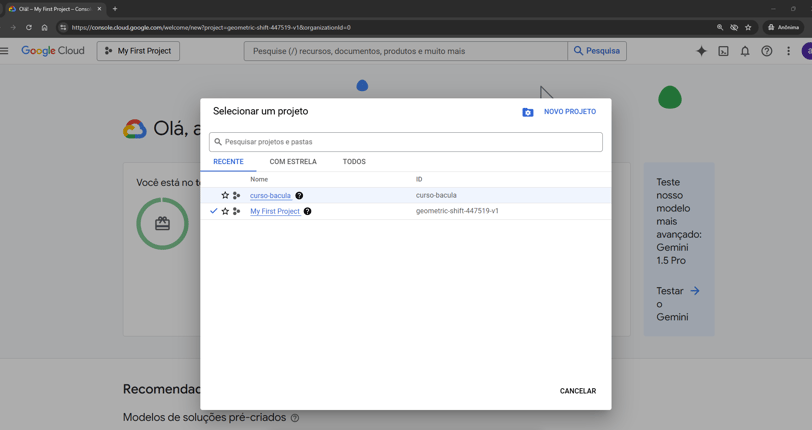Select the ID geometric-shift-447519-v1

pos(457,211)
